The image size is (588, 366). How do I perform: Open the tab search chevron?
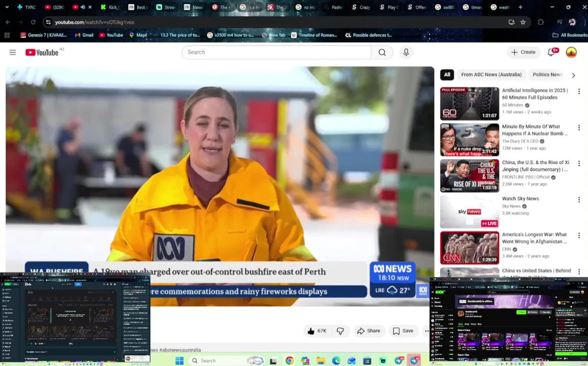click(7, 7)
